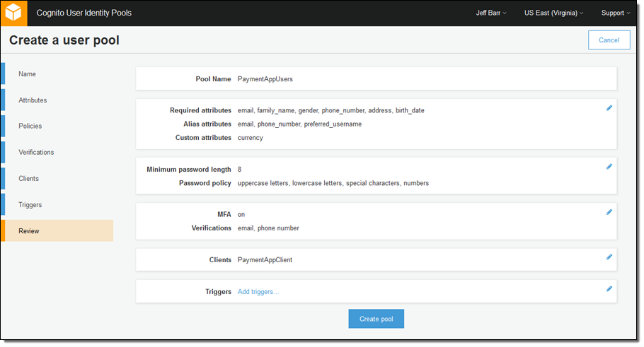Click pencil icon beside MFA settings

[609, 212]
